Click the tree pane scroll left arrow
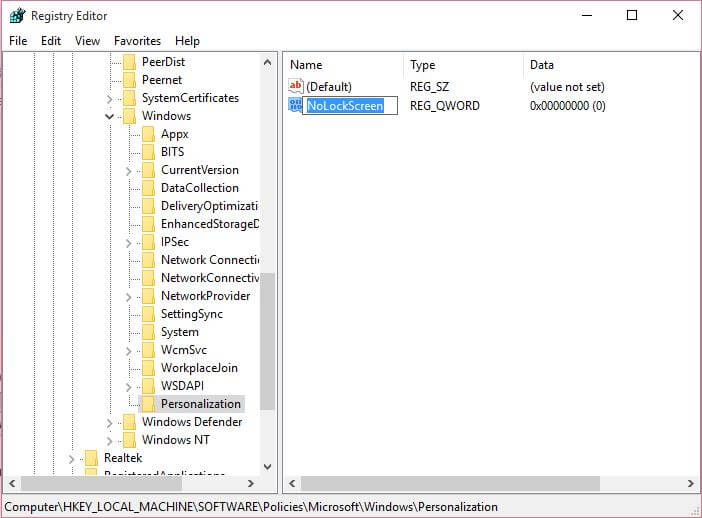Viewport: 702px width, 518px height. coord(12,484)
